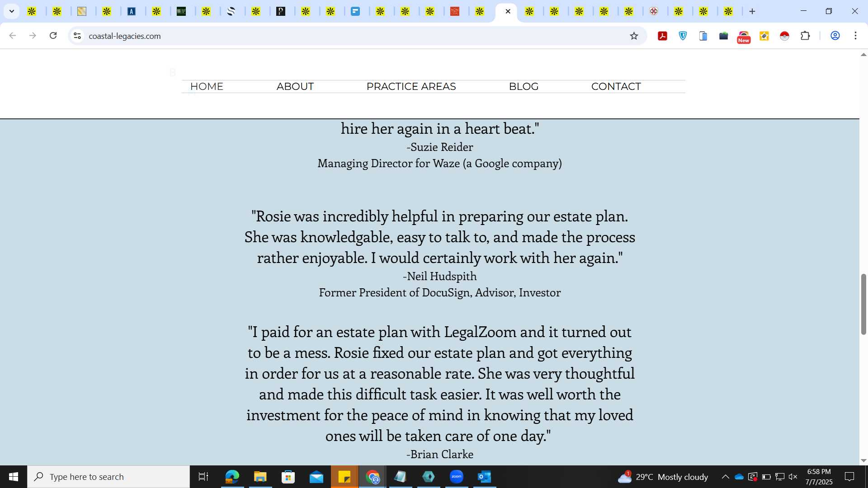Open the PRACTICE AREAS menu

(411, 86)
